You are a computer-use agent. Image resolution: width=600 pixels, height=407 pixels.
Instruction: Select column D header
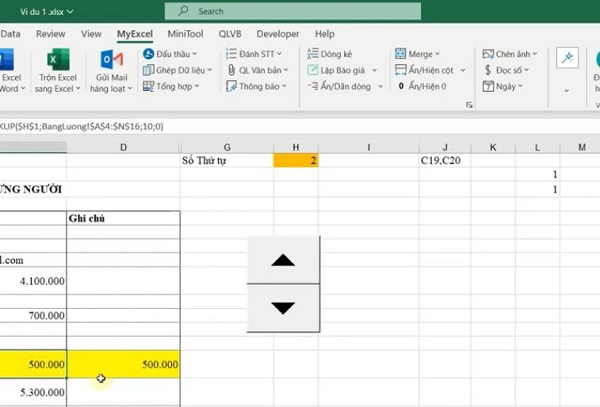(123, 147)
